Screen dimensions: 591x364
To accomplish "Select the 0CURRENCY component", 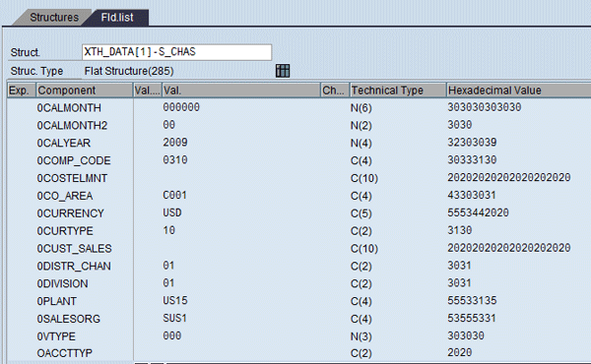I will [70, 213].
